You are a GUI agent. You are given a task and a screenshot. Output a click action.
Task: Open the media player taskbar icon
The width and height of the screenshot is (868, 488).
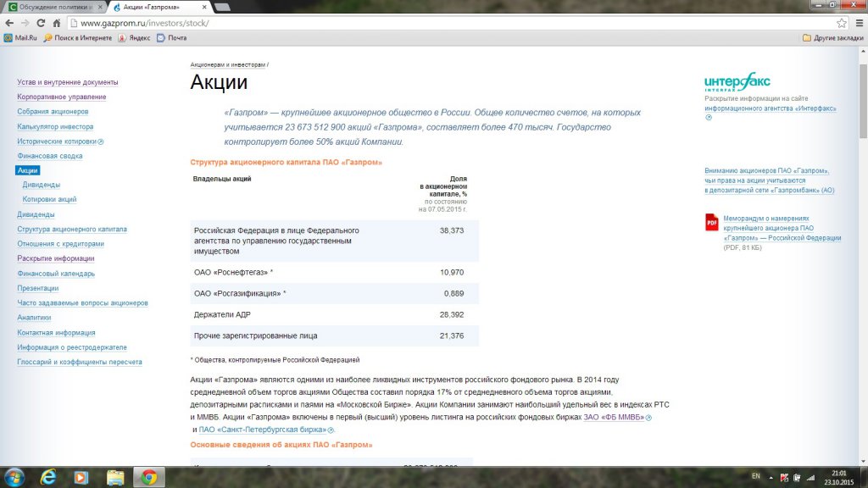tap(81, 477)
